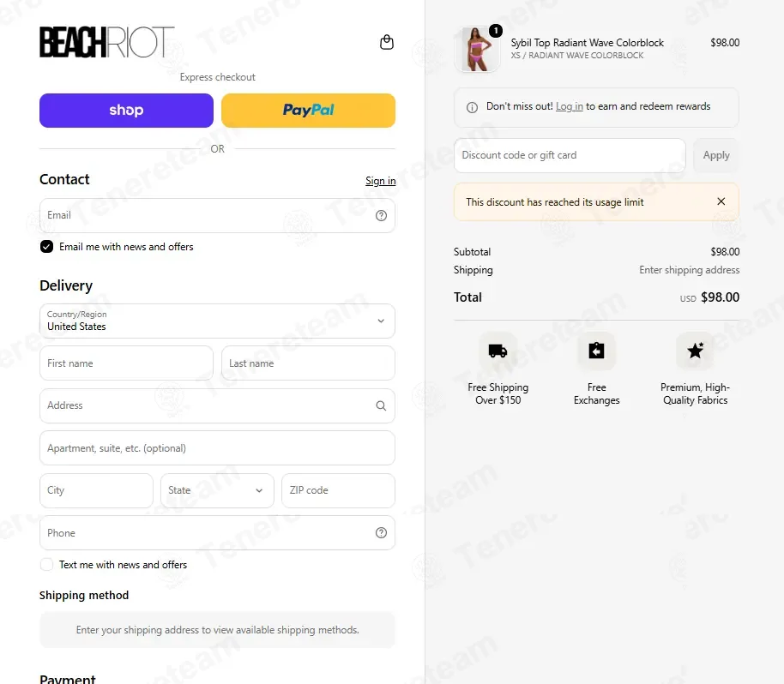
Task: Click the Premium Fabrics star icon
Action: click(695, 351)
